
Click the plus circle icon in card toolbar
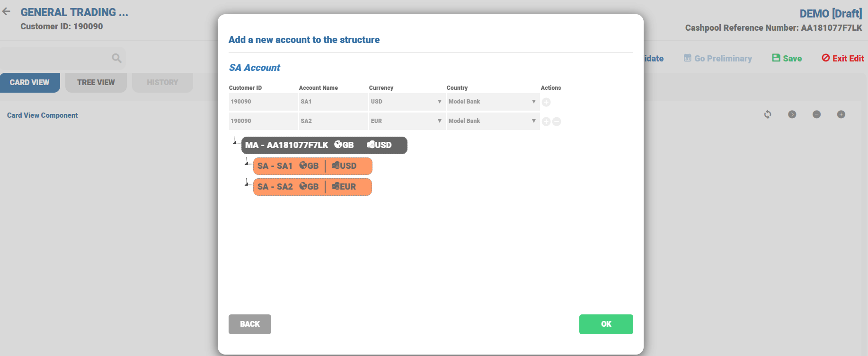point(841,114)
